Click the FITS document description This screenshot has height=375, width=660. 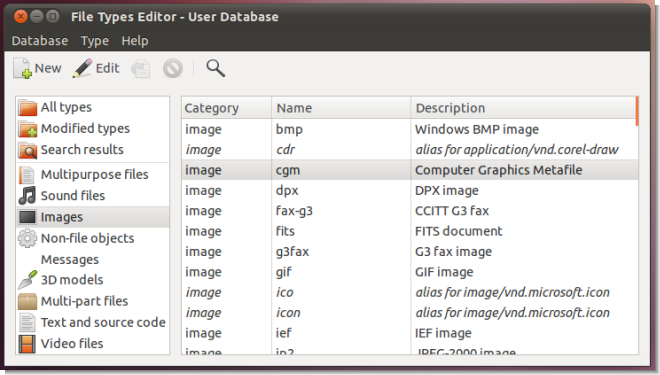(x=459, y=231)
